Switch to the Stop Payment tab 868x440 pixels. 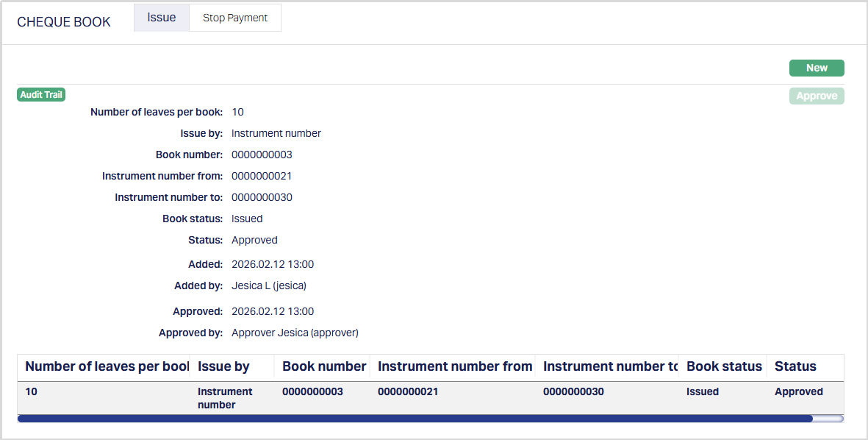pyautogui.click(x=235, y=18)
